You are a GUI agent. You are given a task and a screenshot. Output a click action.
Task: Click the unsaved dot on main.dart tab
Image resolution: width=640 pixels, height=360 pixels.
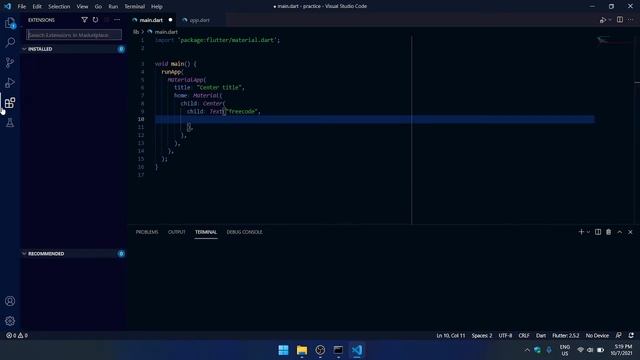point(170,20)
